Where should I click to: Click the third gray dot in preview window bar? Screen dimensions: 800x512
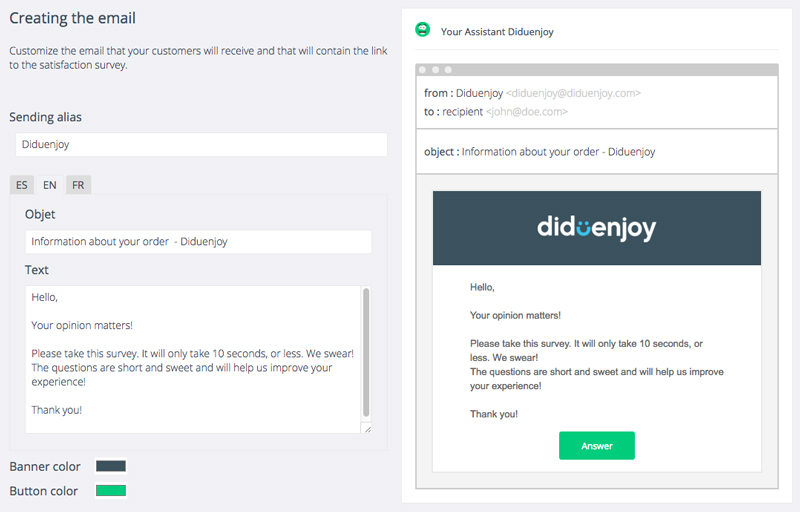coord(448,70)
